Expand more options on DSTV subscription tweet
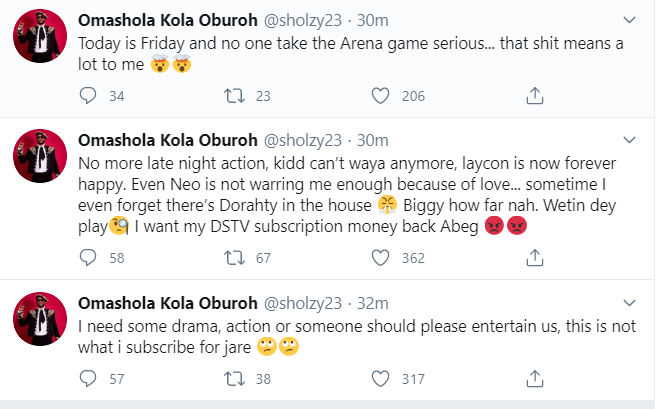 pos(629,137)
